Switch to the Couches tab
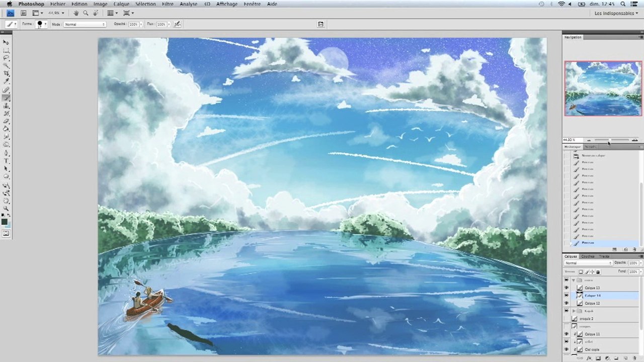 (x=588, y=256)
